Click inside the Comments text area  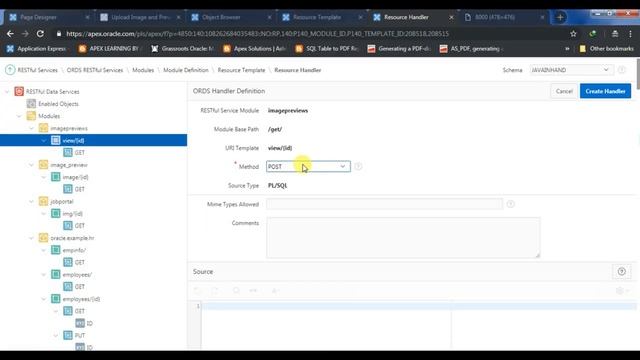[403, 238]
